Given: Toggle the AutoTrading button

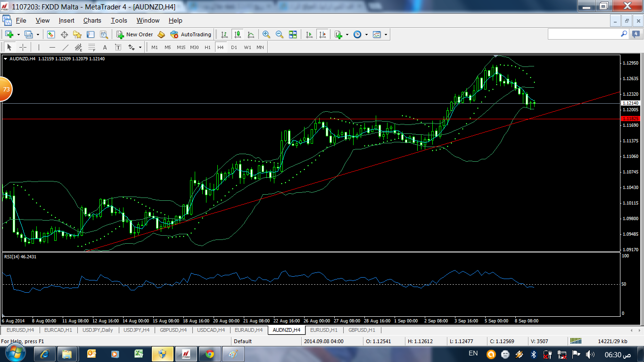Looking at the screenshot, I should (x=191, y=34).
